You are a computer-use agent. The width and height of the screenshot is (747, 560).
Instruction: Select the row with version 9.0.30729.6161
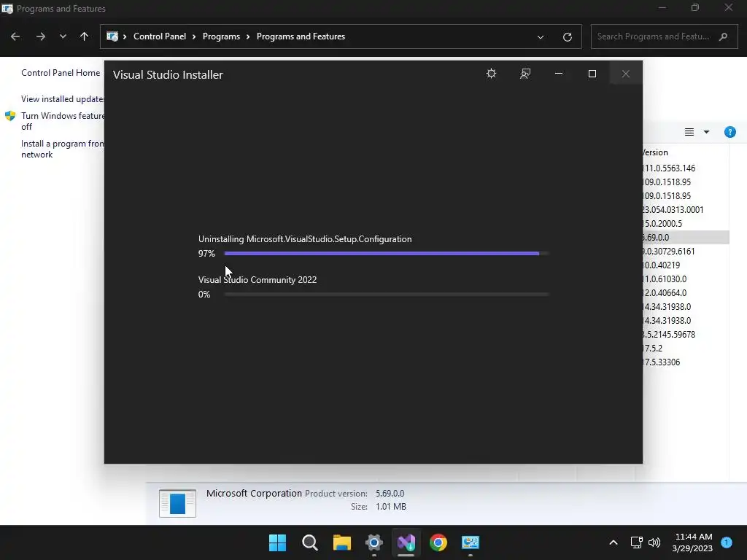[686, 251]
